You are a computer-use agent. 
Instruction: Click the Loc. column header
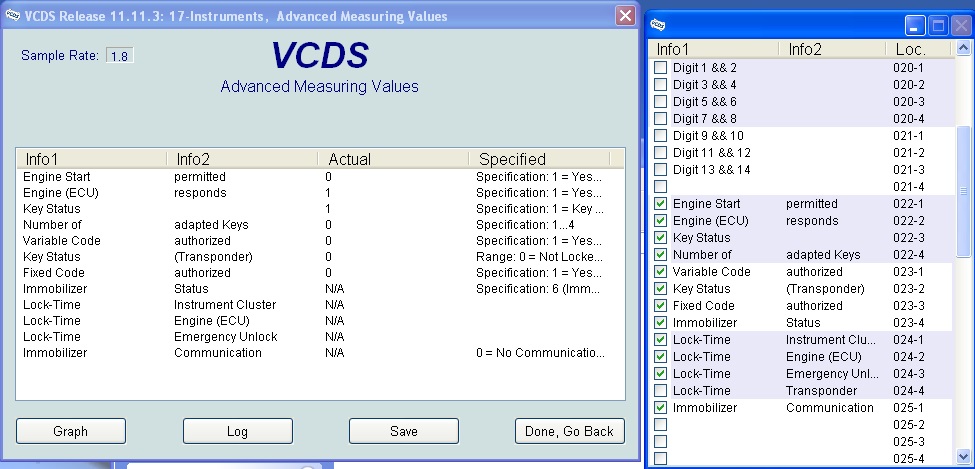(918, 49)
